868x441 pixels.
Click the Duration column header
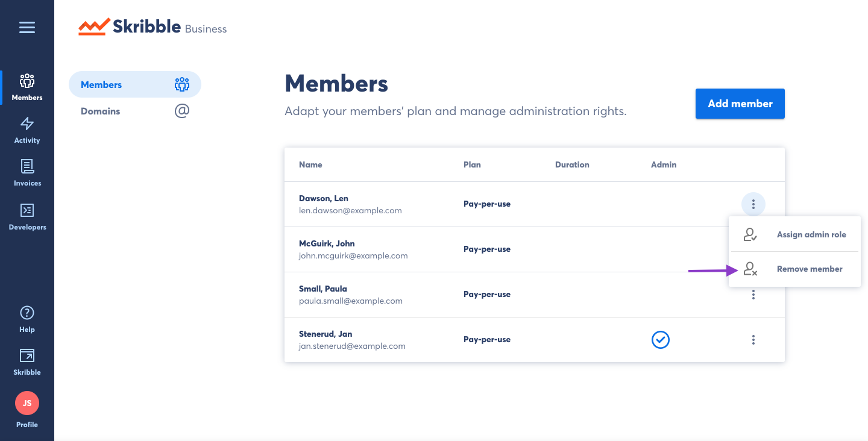pos(572,164)
